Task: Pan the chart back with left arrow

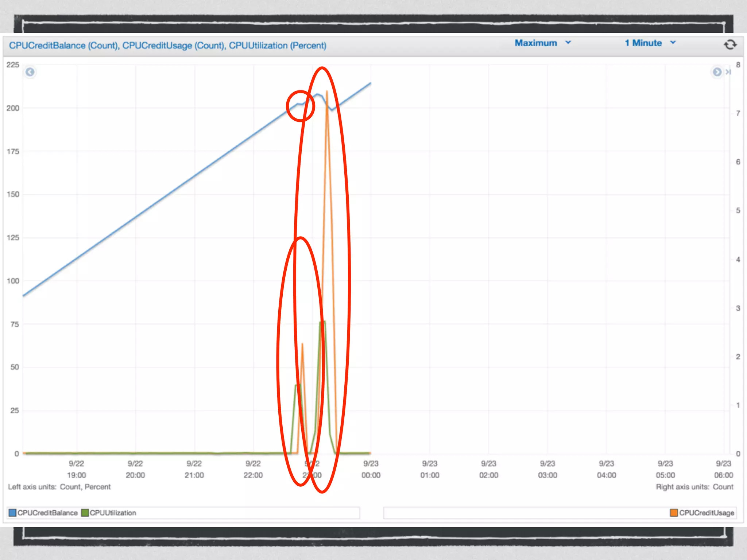Action: pyautogui.click(x=30, y=72)
